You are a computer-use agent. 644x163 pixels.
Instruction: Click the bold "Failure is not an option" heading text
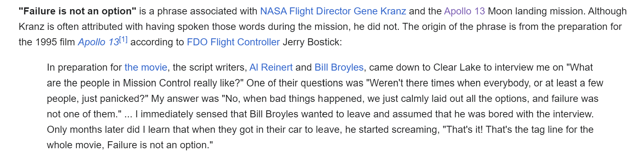tap(77, 11)
